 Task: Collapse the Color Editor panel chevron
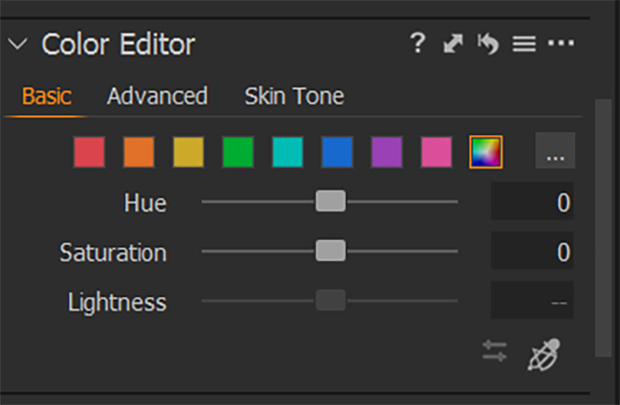[x=17, y=44]
